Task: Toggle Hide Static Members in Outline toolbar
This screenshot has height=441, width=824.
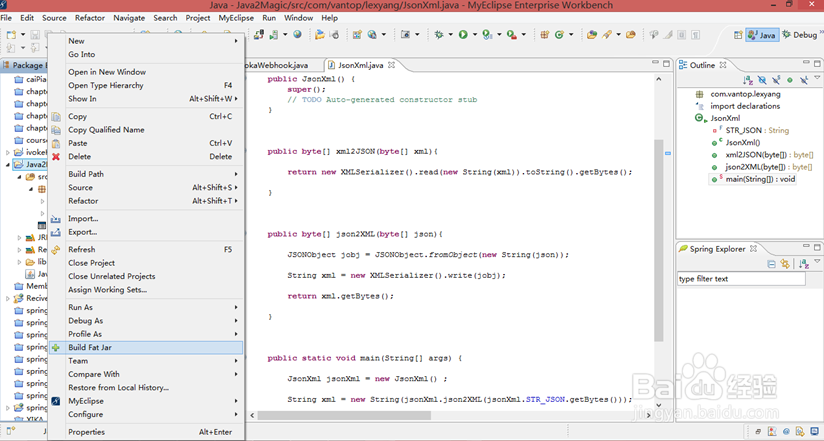Action: pos(776,80)
